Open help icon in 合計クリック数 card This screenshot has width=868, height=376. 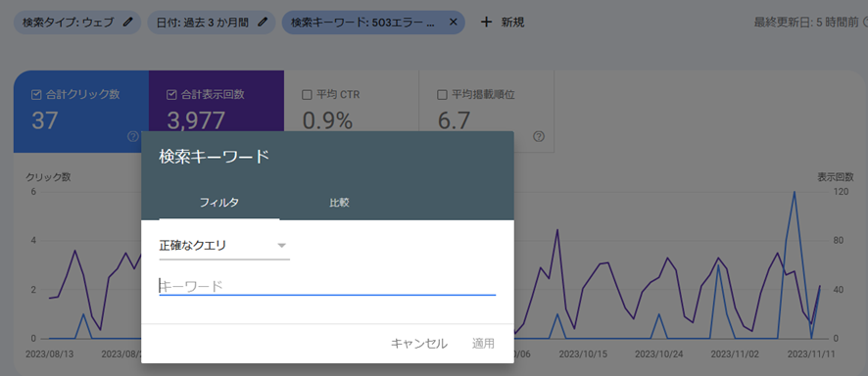133,136
